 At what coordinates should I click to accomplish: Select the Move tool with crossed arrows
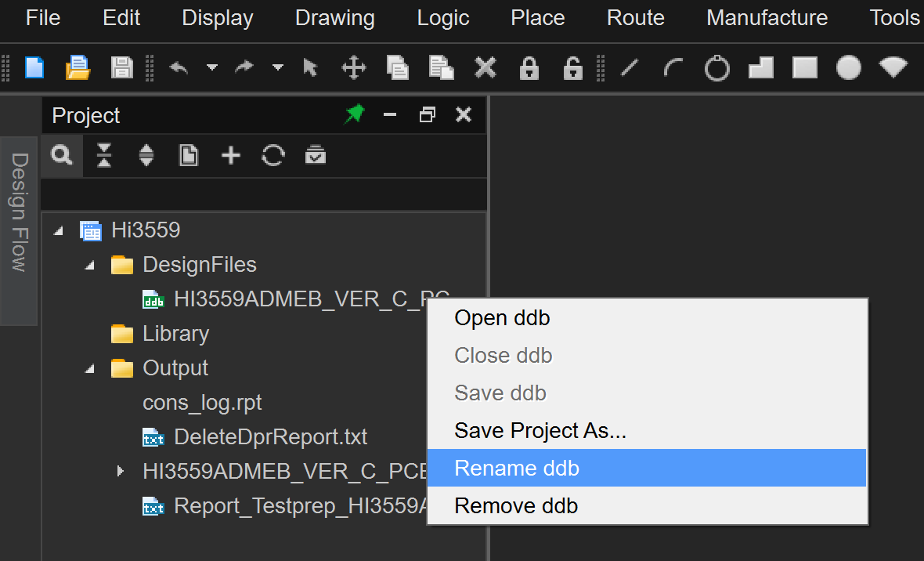[x=354, y=68]
